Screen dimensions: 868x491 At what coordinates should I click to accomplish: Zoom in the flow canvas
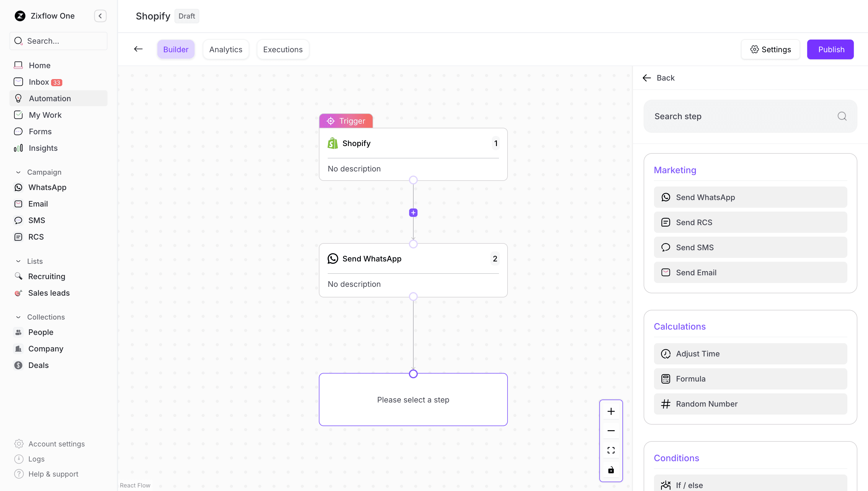point(611,411)
